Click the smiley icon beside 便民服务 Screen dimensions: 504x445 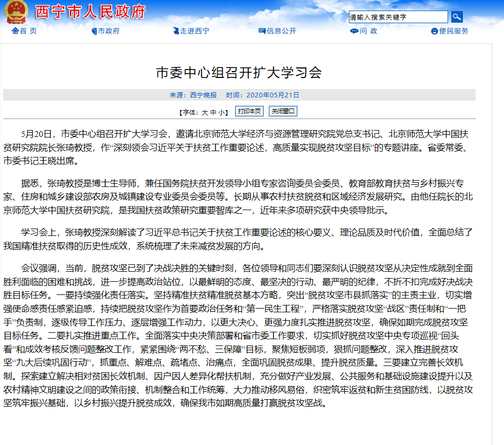coord(434,31)
